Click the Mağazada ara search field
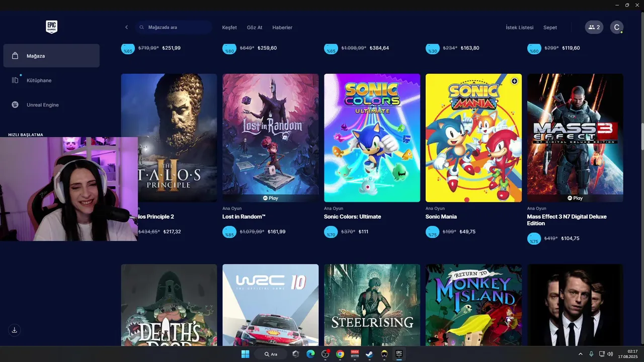Image resolution: width=644 pixels, height=362 pixels. (x=174, y=27)
